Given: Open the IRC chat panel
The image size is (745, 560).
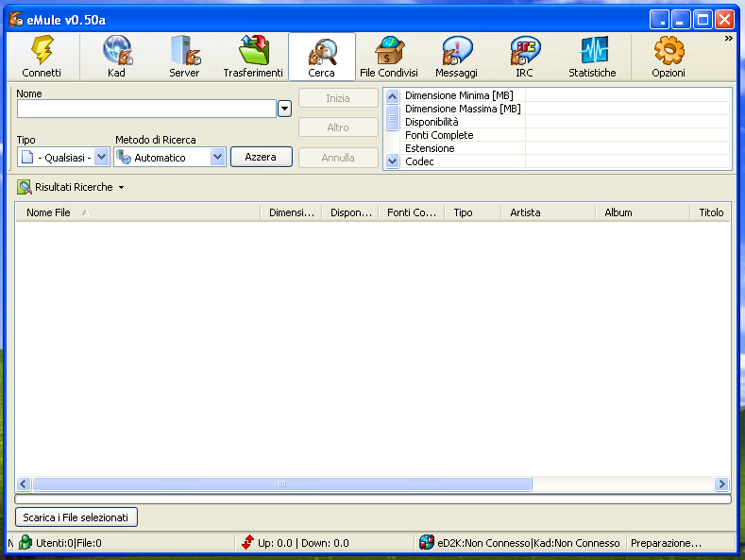Looking at the screenshot, I should [x=524, y=52].
